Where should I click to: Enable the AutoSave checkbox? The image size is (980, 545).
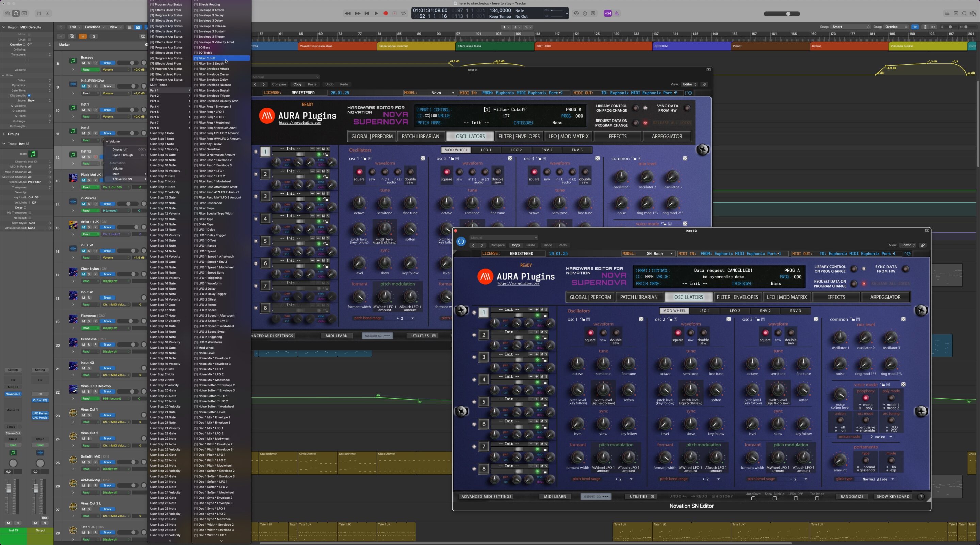[753, 498]
